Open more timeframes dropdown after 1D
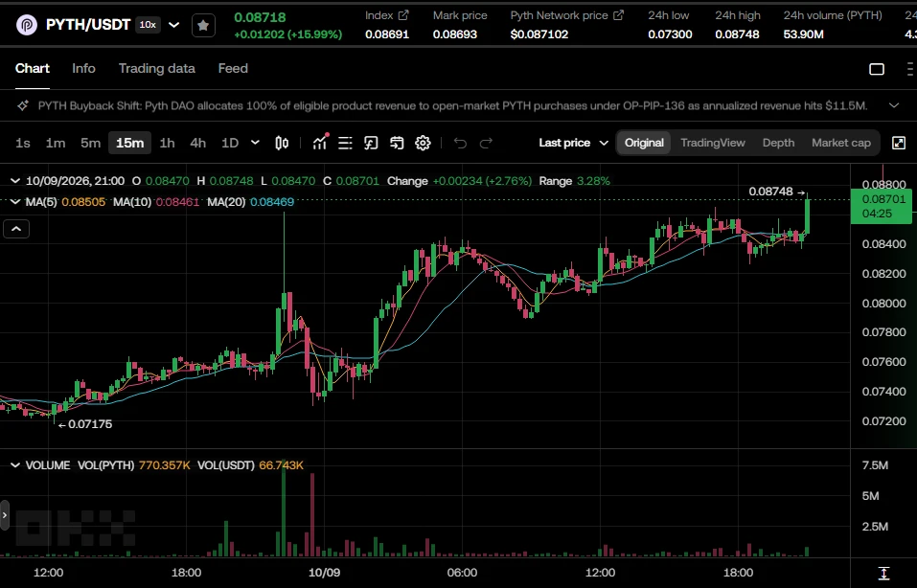 click(255, 143)
